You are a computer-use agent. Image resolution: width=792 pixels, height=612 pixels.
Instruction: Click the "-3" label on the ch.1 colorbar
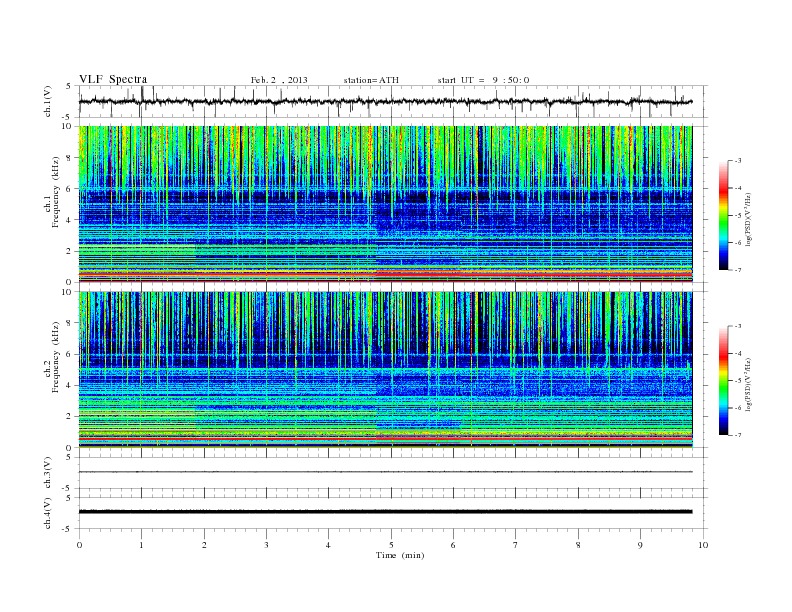click(738, 161)
